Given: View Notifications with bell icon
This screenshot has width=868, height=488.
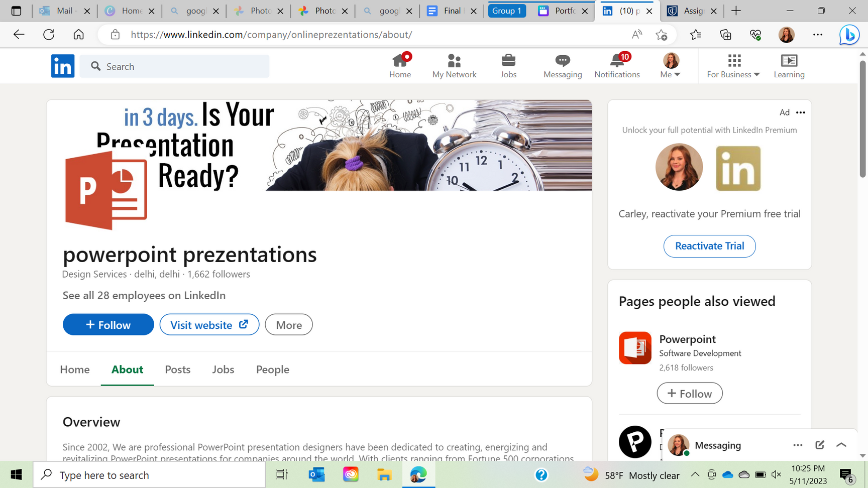Looking at the screenshot, I should tap(617, 66).
